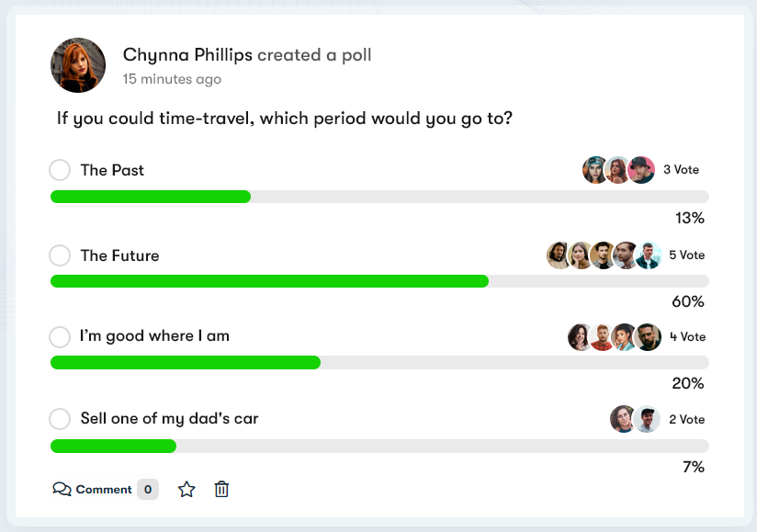Click Chynna Phillips' profile picture
Viewport: 757px width, 532px height.
point(77,65)
